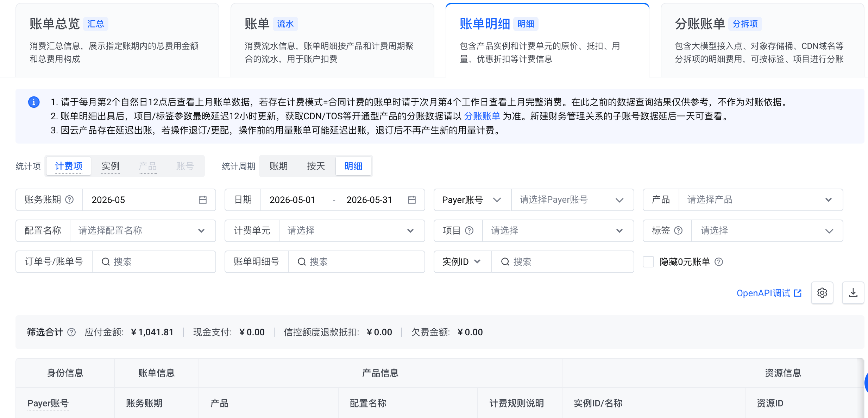
Task: Open 账单总览 summary tab
Action: tap(117, 40)
